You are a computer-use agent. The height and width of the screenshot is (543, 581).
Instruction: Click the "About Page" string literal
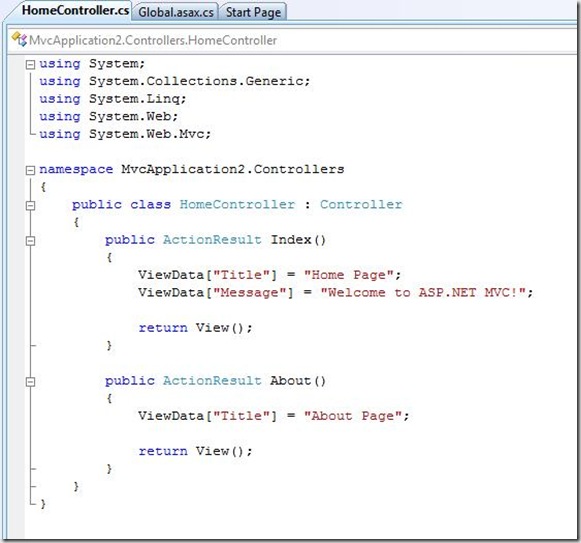point(353,416)
